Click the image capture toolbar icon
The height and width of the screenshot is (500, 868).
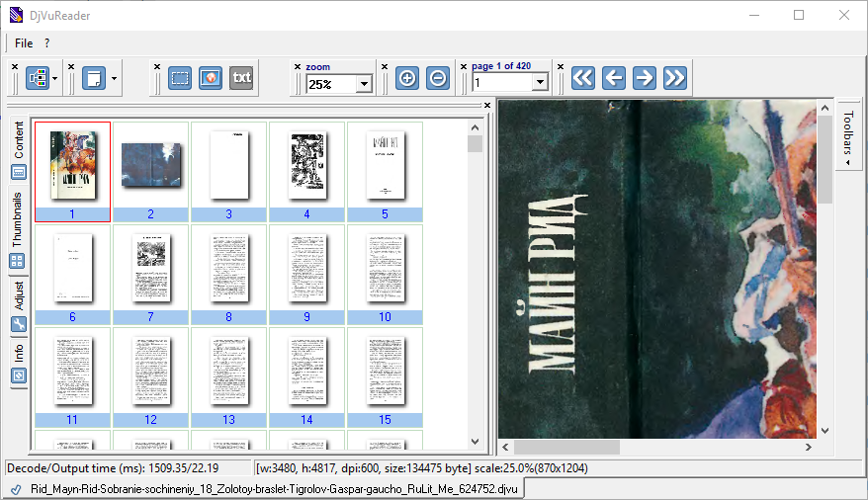tap(211, 78)
